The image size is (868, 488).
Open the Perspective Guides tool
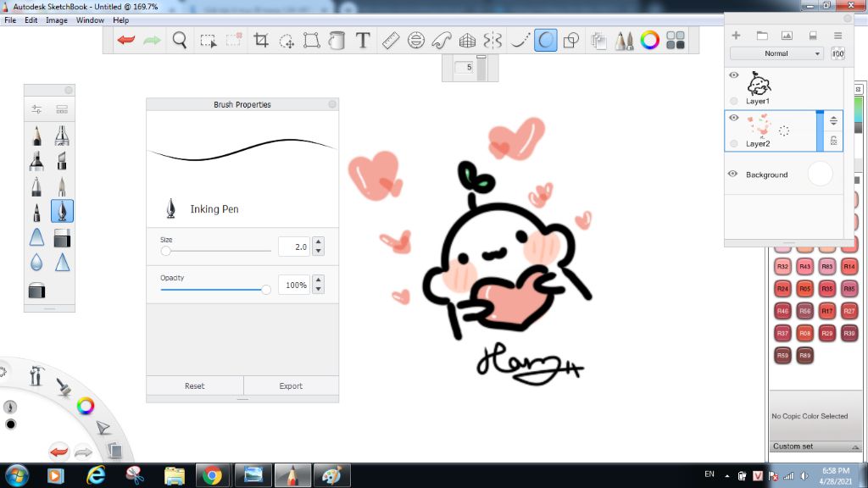(x=467, y=40)
